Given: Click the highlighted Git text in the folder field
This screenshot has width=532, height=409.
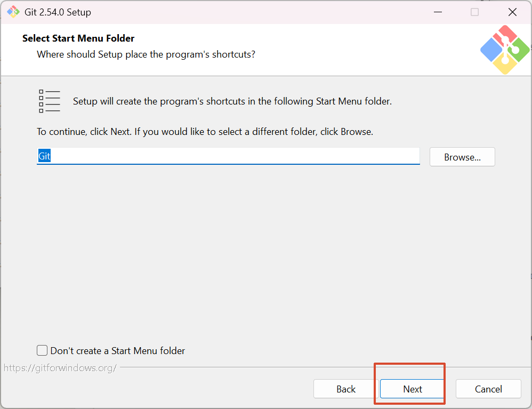Looking at the screenshot, I should point(44,156).
